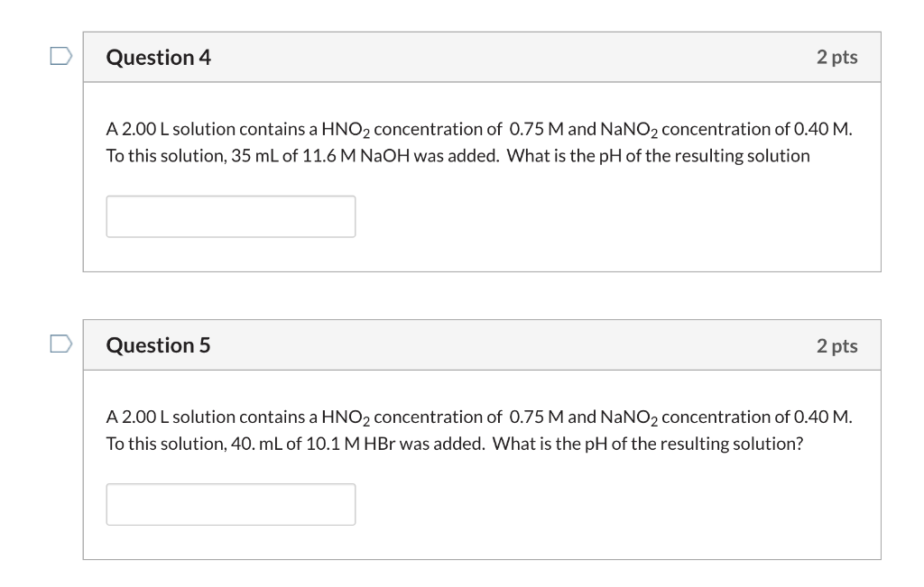Flag Question 4 for later review
This screenshot has height=587, width=924.
tap(61, 56)
